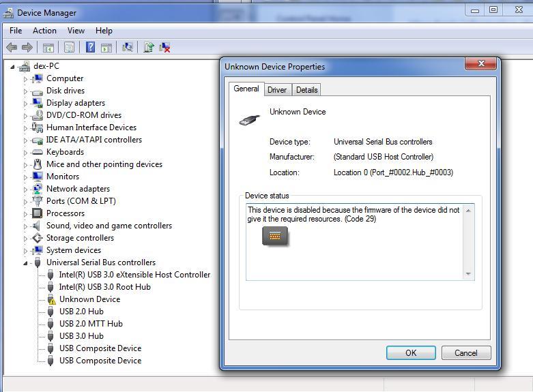Open the Help menu
Screen dimensions: 533x392
coord(104,31)
